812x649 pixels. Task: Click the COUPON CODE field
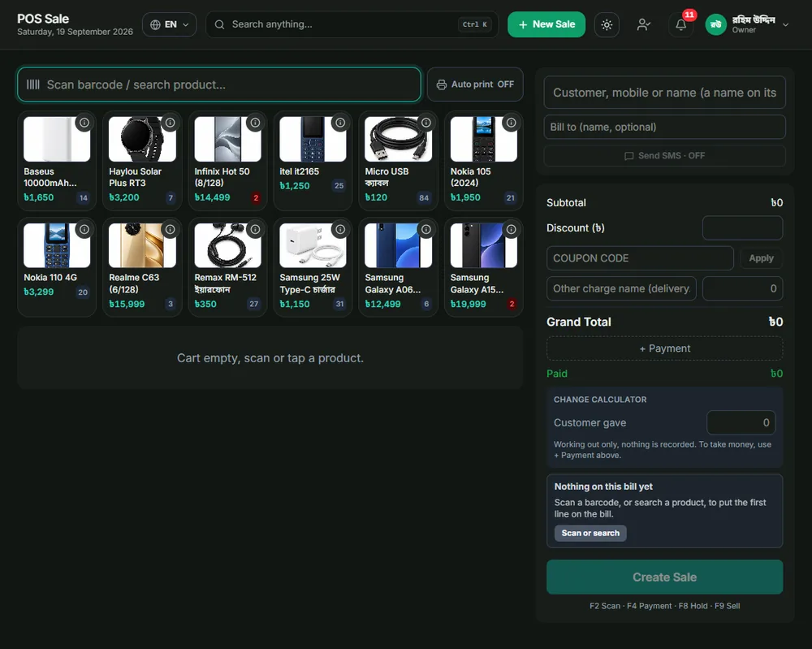click(640, 258)
